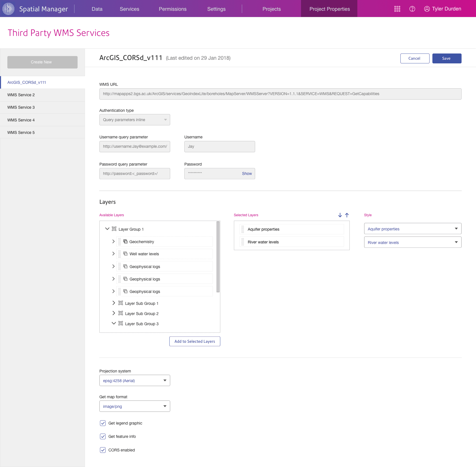Uncheck Get feature info
Viewport: 476px width, 467px height.
(103, 436)
